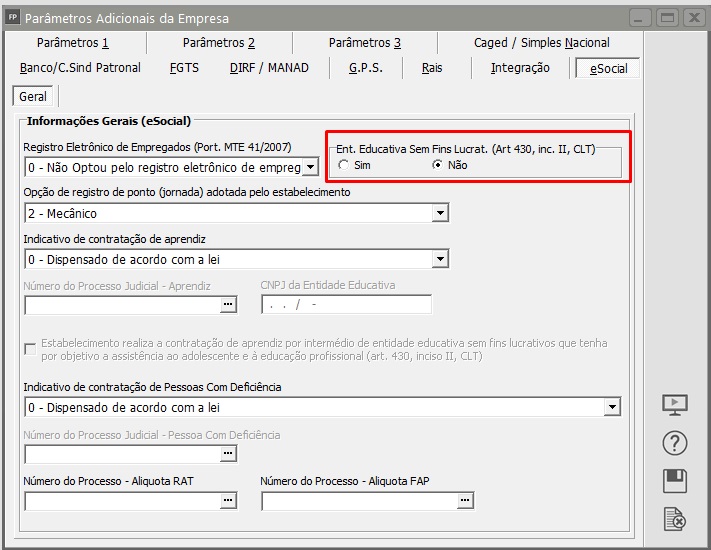Open lookup for Número do Processo - Aliquota RAT

click(228, 501)
